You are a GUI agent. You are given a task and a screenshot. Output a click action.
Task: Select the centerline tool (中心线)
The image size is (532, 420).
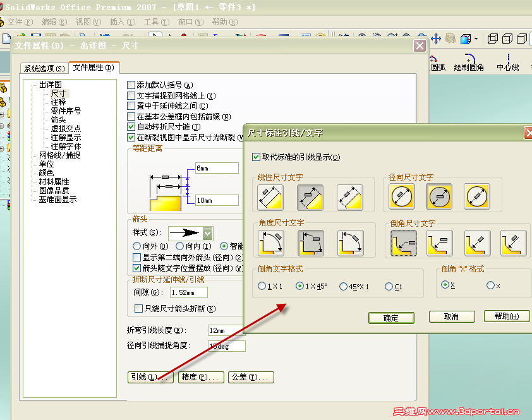click(x=508, y=63)
